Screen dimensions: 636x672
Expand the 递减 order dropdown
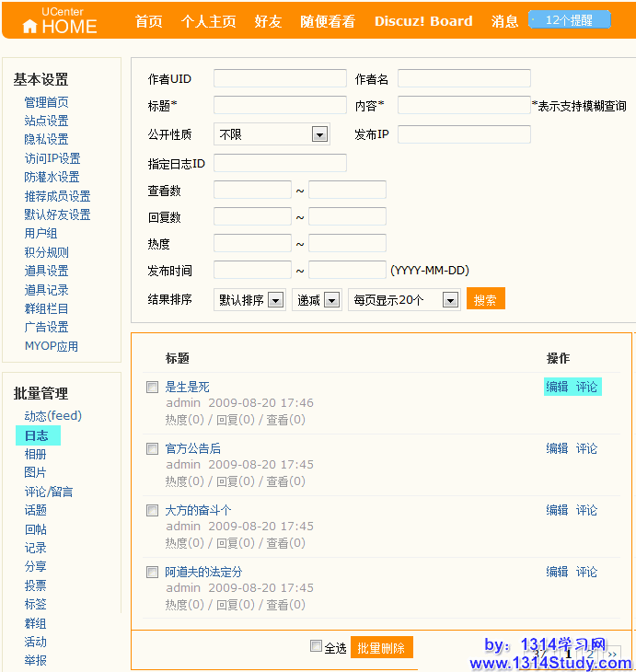(x=318, y=300)
